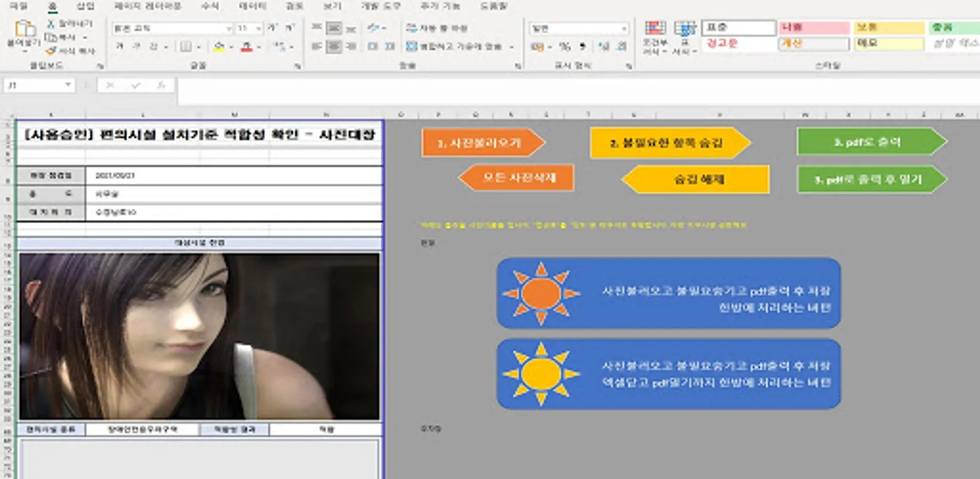Click the Format as Table icon
Viewport: 980px width, 479px height.
[684, 29]
